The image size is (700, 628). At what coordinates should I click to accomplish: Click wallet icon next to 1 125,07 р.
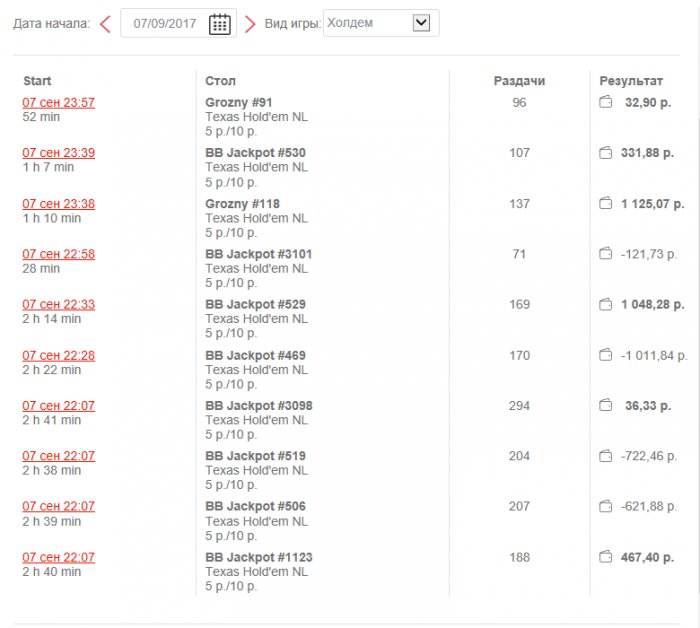(605, 203)
